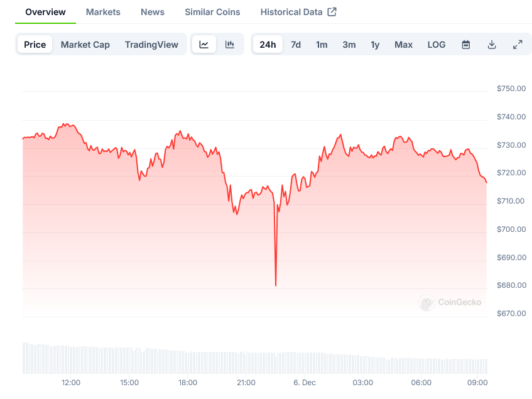
Task: Switch to candlestick chart view icon
Action: (230, 45)
